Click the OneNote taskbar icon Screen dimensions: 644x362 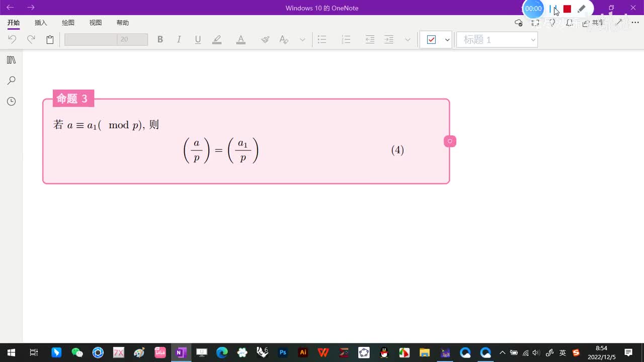pyautogui.click(x=180, y=352)
